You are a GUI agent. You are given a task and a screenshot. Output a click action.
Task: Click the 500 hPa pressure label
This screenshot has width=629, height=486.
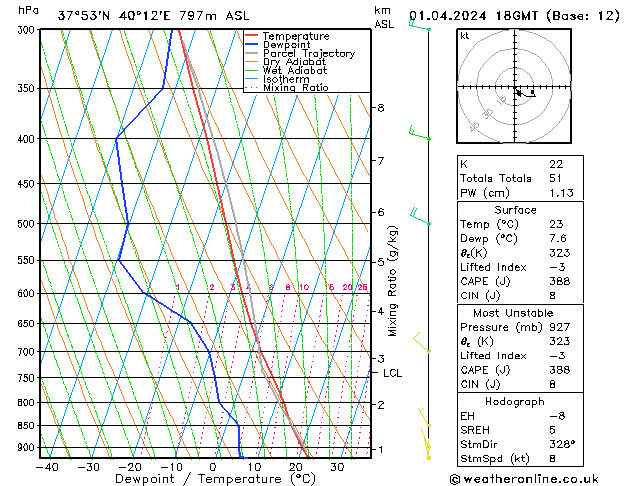[x=28, y=224]
